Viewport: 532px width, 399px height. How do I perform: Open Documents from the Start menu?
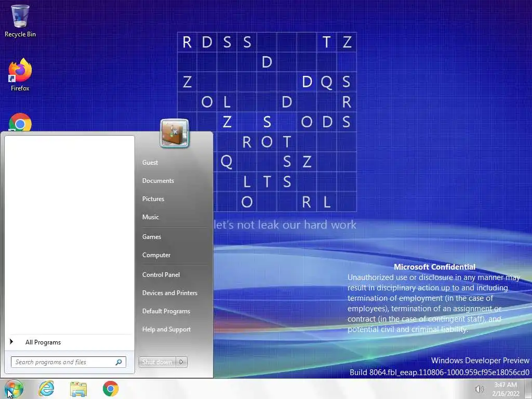point(158,181)
